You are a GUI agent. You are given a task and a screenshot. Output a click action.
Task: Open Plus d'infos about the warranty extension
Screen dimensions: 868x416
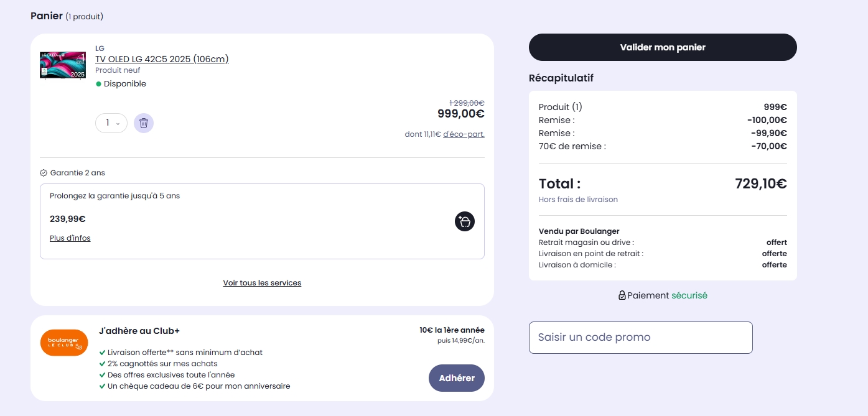pos(70,238)
